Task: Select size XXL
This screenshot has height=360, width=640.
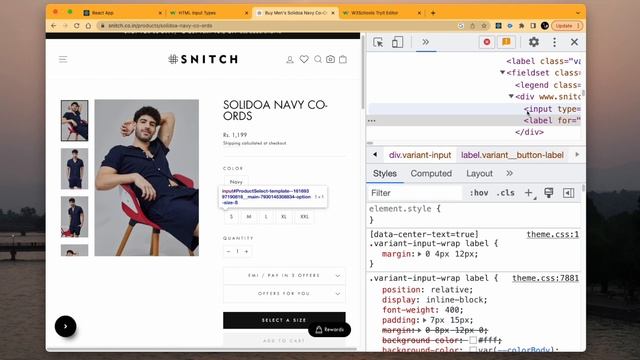Action: [x=304, y=217]
